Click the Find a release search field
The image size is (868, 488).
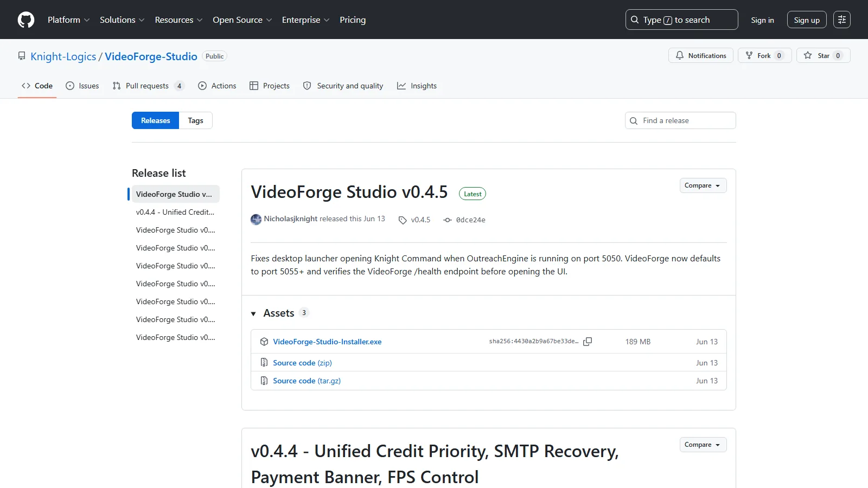click(680, 120)
